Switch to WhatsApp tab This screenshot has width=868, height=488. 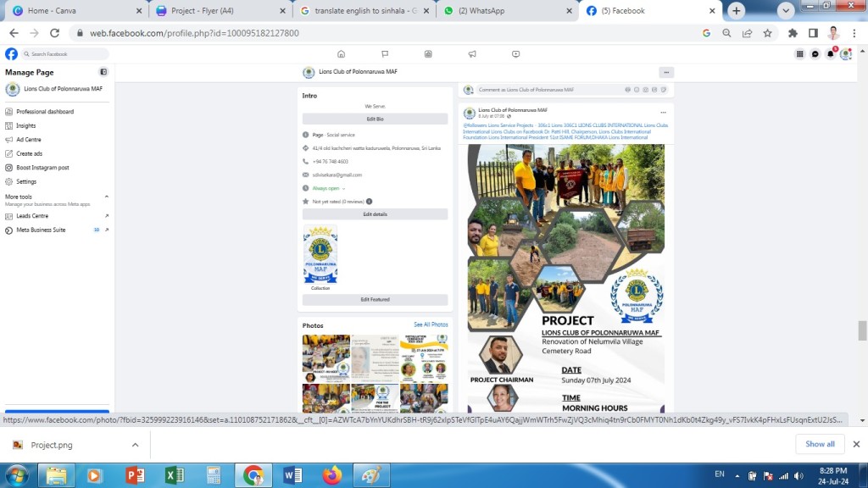coord(508,10)
